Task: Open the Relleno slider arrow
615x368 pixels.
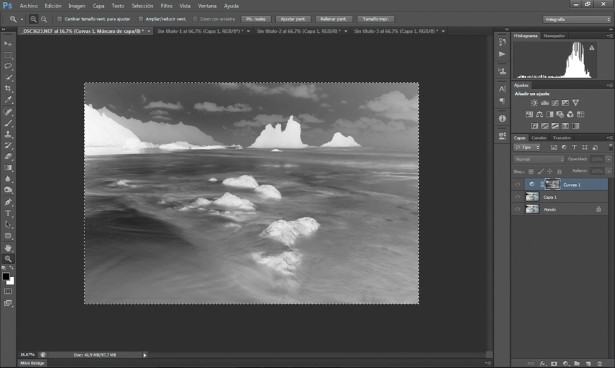Action: point(608,171)
